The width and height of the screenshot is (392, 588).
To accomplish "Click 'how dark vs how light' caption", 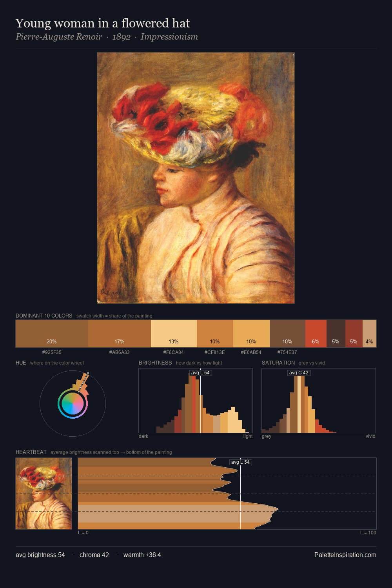I will point(199,363).
